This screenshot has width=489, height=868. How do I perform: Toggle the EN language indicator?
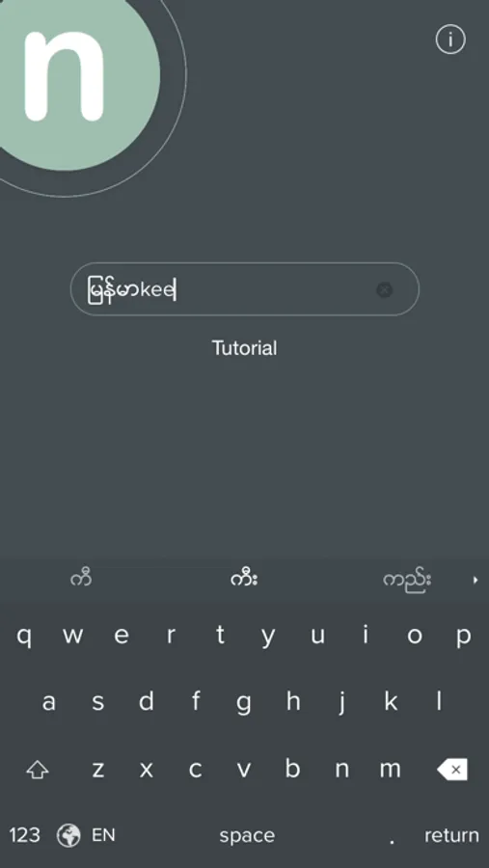pyautogui.click(x=103, y=835)
